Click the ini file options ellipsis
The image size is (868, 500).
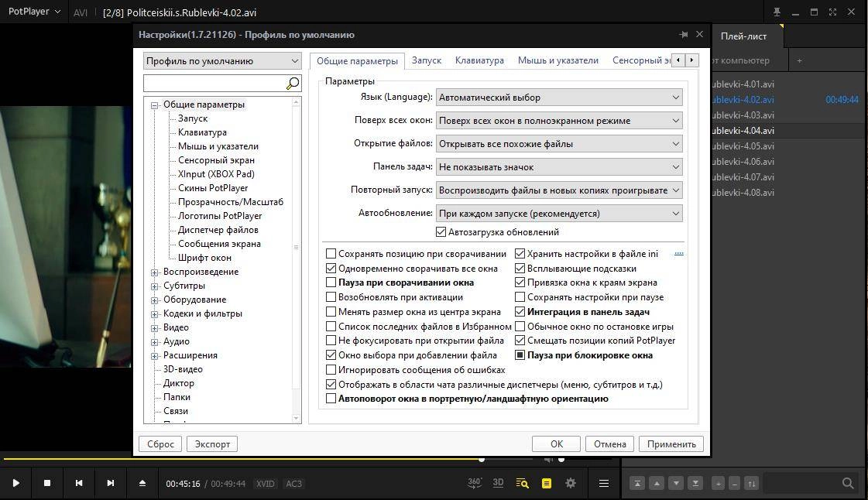click(x=678, y=254)
